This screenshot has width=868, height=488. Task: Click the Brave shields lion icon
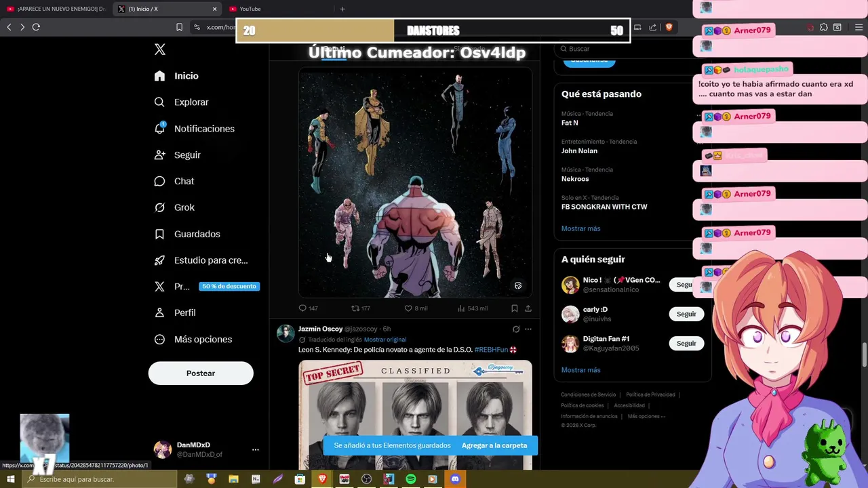[669, 27]
